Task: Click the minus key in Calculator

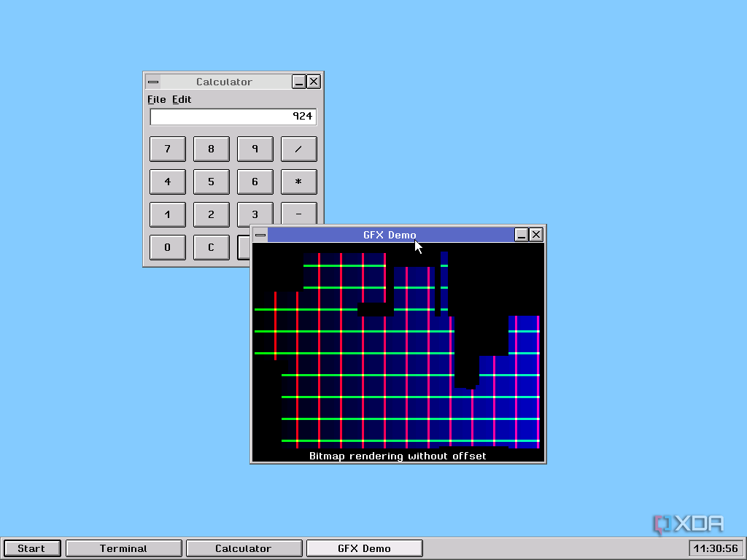Action: point(299,214)
